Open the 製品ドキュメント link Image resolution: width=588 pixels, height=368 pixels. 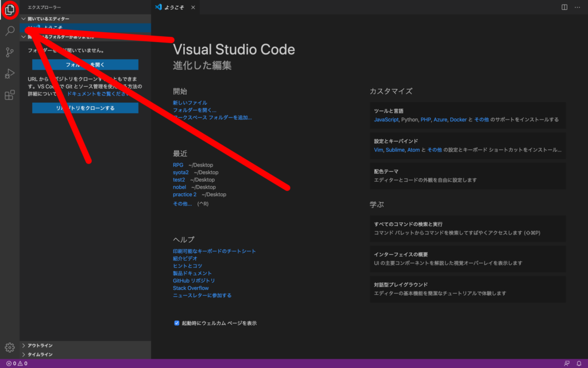pyautogui.click(x=192, y=273)
